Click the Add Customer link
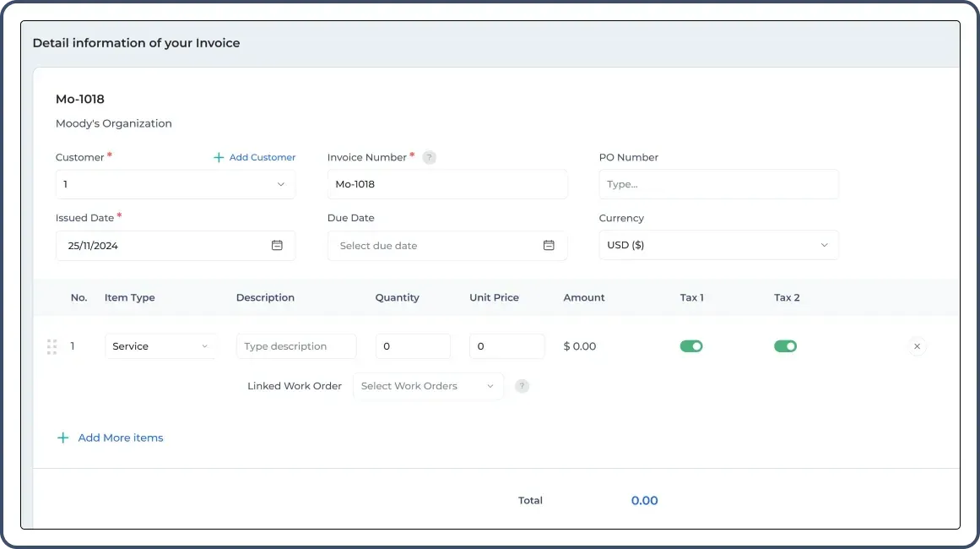Image resolution: width=980 pixels, height=549 pixels. tap(260, 157)
